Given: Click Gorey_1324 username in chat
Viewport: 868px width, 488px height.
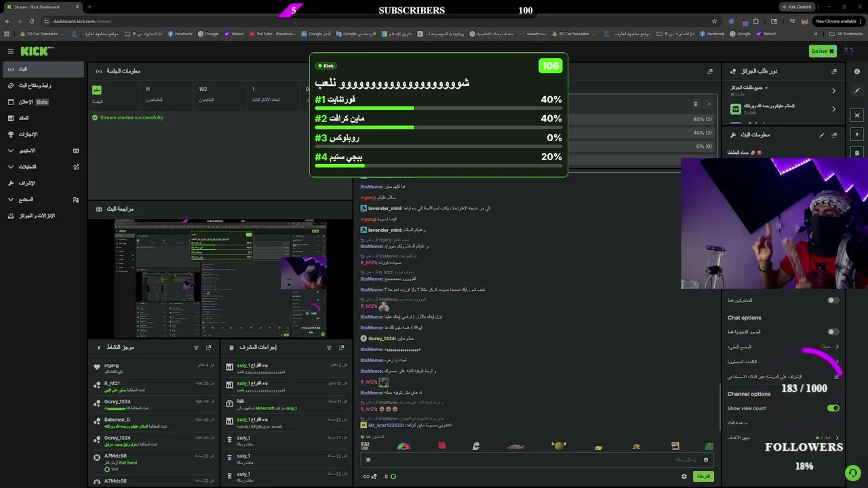Looking at the screenshot, I should pyautogui.click(x=382, y=338).
